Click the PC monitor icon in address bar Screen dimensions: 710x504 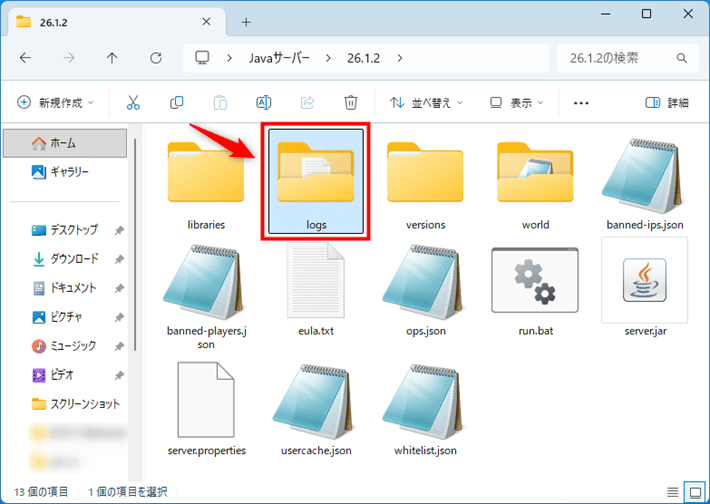pos(202,58)
